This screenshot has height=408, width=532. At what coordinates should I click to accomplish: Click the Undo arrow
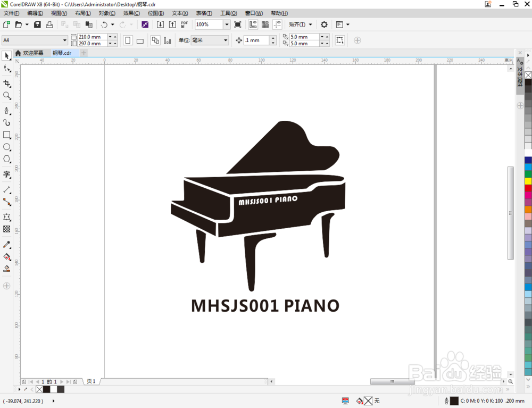(104, 24)
